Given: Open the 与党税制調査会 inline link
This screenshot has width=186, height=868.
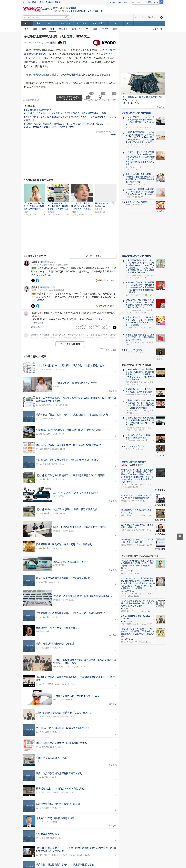Looking at the screenshot, I should tap(41, 75).
